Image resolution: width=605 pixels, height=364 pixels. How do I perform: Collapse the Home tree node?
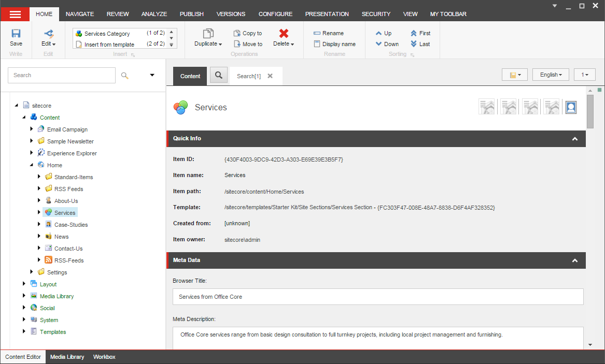[x=32, y=165]
